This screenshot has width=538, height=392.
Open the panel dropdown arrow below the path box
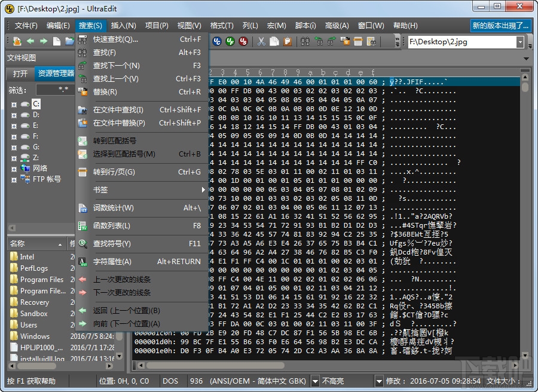[526, 59]
